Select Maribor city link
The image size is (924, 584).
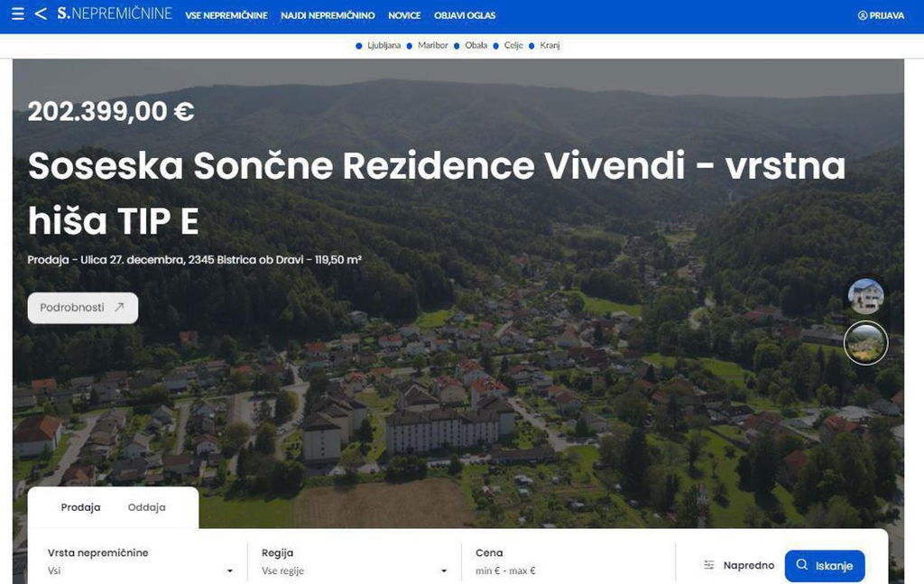pos(432,45)
